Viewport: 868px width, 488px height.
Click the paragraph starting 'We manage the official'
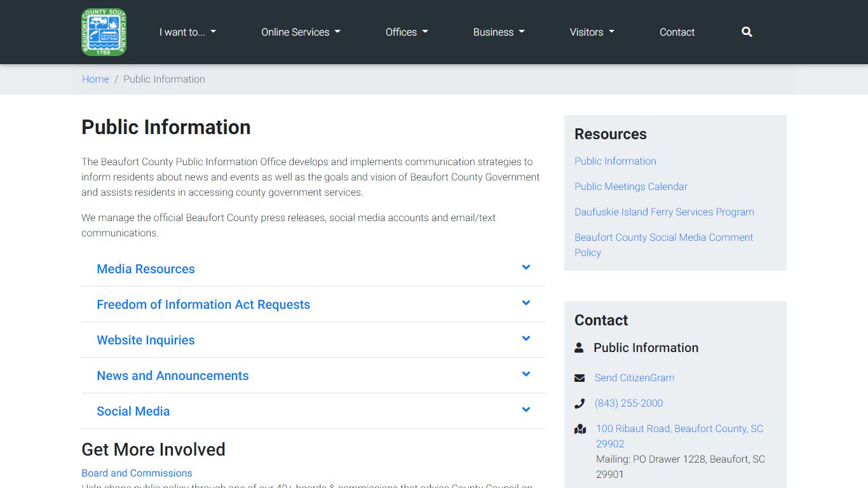tap(288, 225)
